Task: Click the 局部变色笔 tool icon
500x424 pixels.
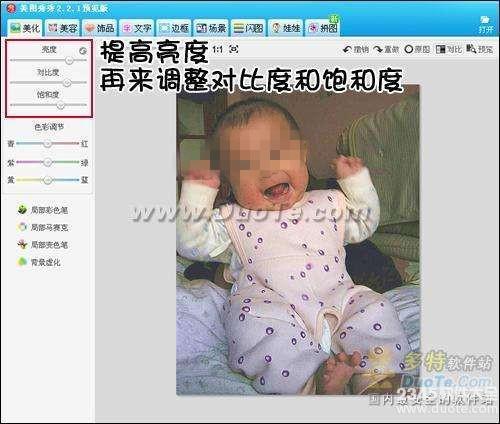Action: [x=22, y=244]
